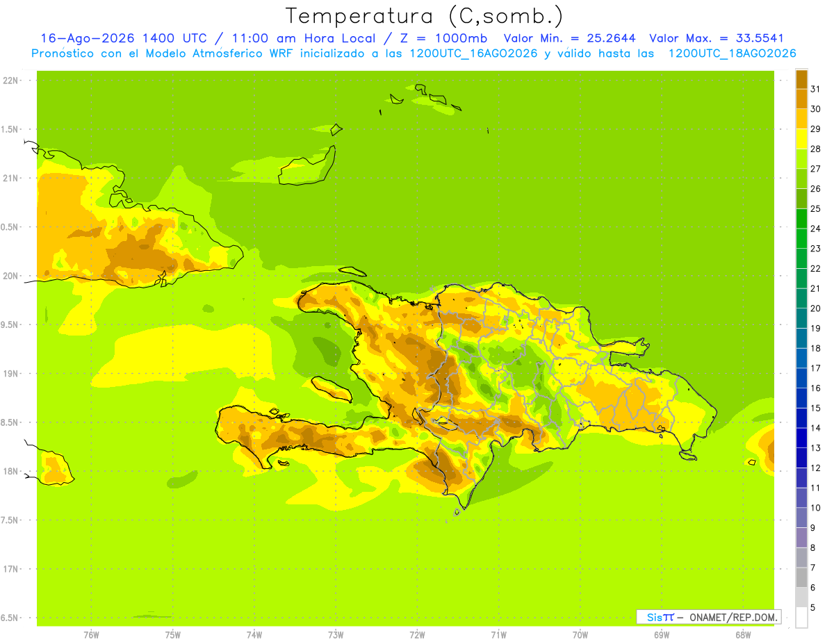Screen dimensions: 834x644
Task: Select 'Valor Min. = 25.2644' text
Action: coord(569,38)
